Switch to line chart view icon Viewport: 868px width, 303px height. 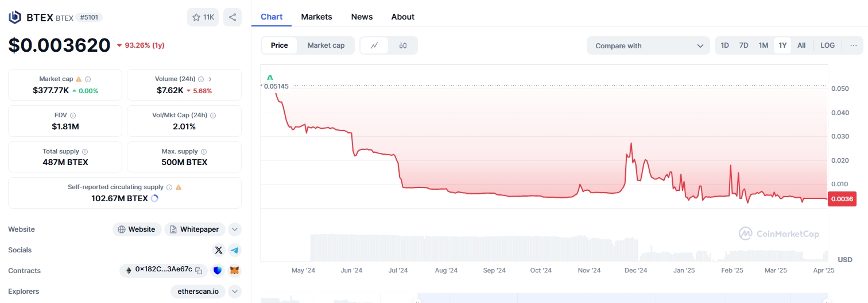point(374,45)
